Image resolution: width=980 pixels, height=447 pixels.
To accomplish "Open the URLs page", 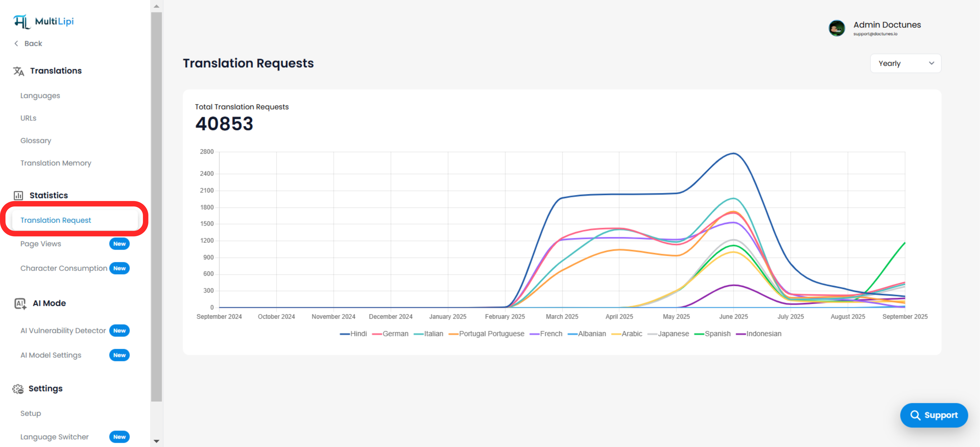I will (x=28, y=118).
